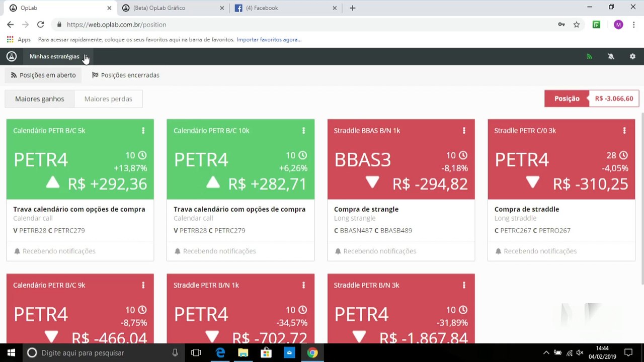This screenshot has height=362, width=644.
Task: Click clock icon on Straddle BBAS B/N 1k card
Action: click(463, 155)
